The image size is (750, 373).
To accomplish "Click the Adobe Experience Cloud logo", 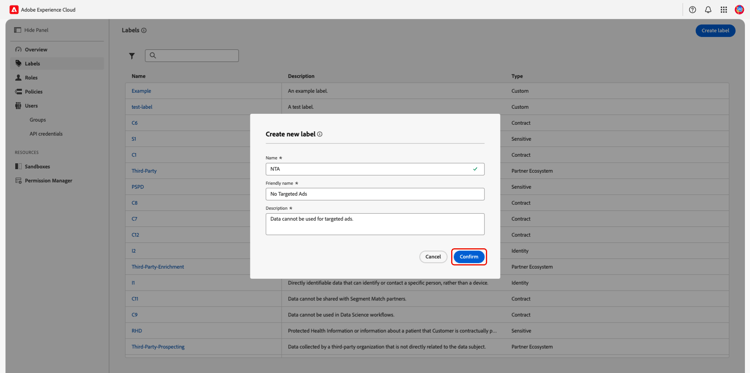I will point(14,10).
